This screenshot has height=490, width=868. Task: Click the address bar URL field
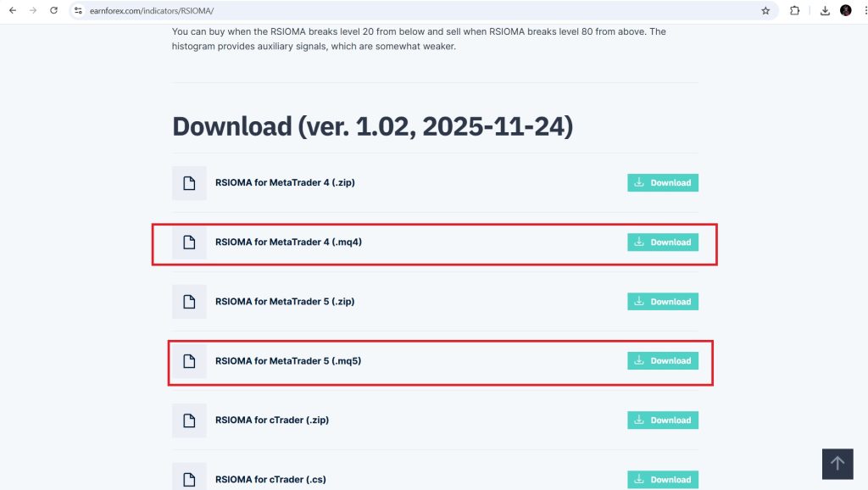click(420, 10)
